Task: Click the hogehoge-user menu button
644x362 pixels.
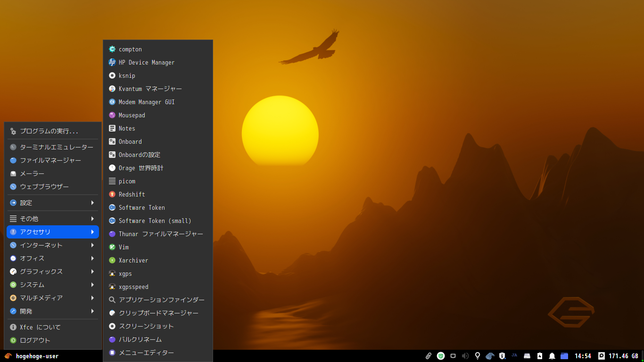Action: tap(32, 356)
